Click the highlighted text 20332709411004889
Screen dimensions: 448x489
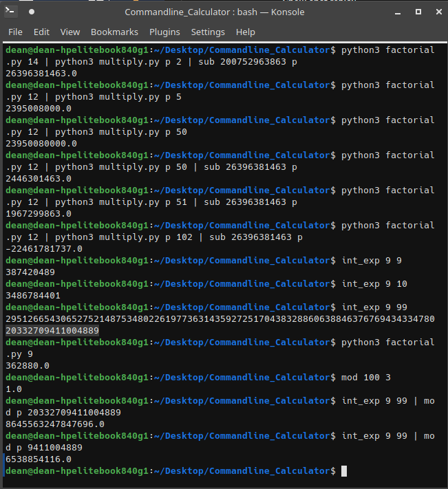click(x=52, y=331)
